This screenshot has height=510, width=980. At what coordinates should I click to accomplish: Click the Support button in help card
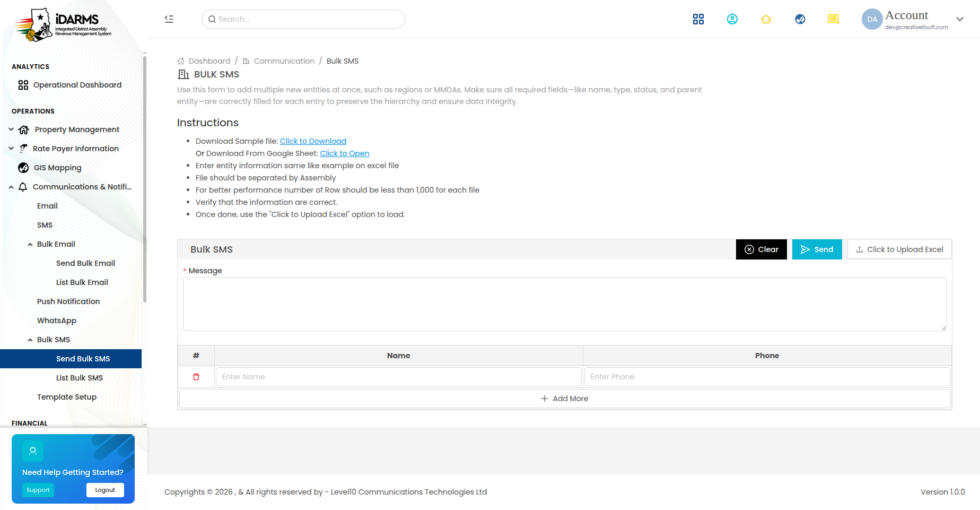tap(38, 490)
